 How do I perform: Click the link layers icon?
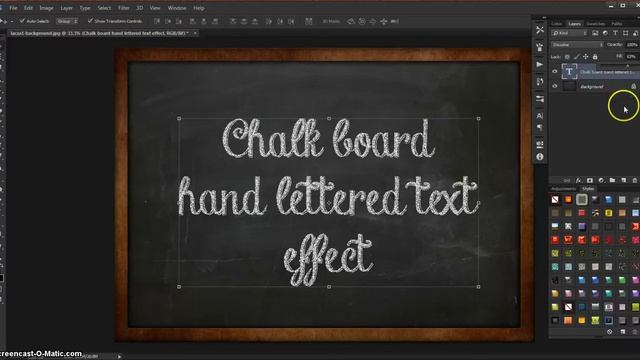[x=567, y=180]
